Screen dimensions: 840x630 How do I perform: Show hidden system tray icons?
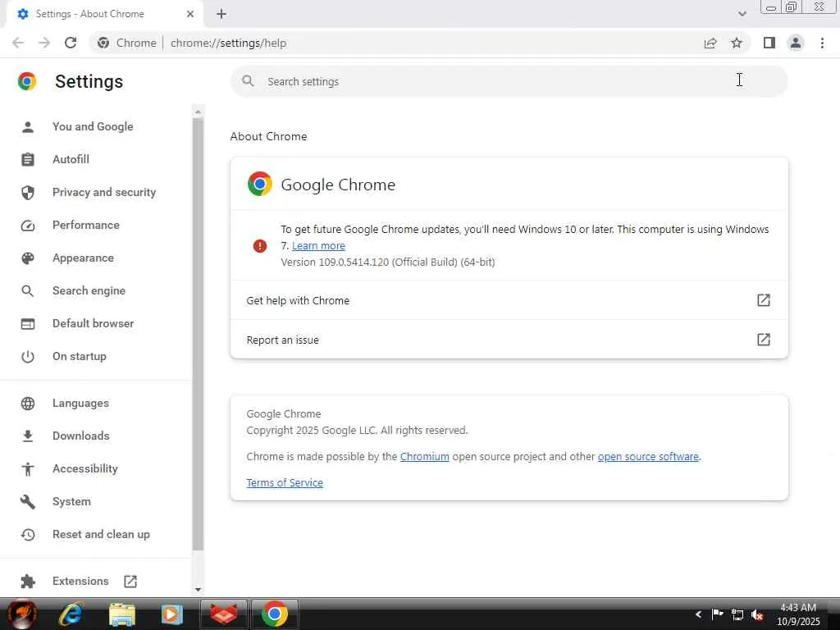698,614
